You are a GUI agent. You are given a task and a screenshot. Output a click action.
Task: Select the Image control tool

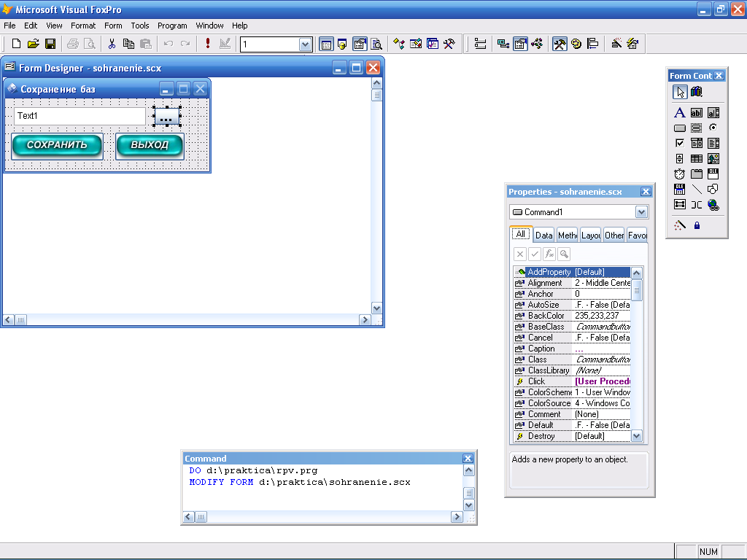point(713,158)
